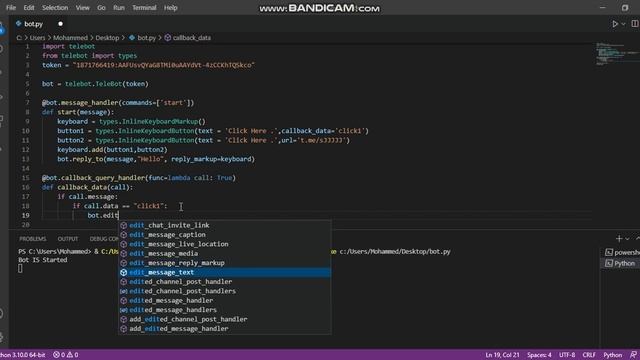Click the unsaved-changes dot on bot.py tab
Screen dimensions: 640x360
60,24
